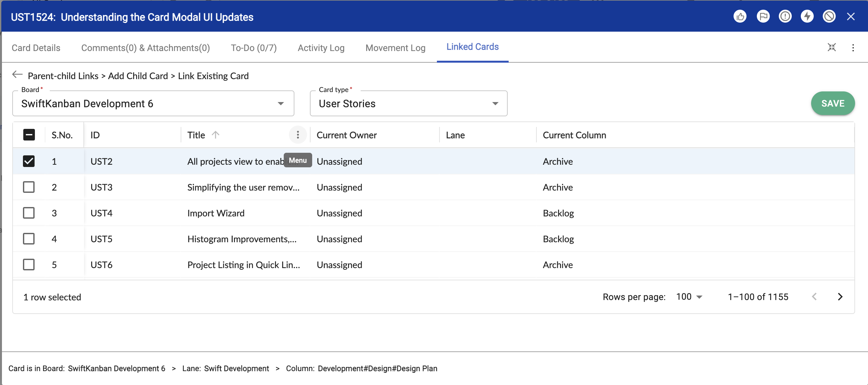Uncheck the UST2 row checkbox

coord(29,161)
